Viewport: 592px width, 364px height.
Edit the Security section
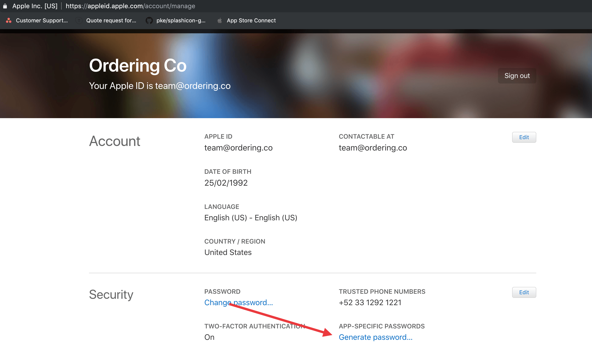click(524, 292)
